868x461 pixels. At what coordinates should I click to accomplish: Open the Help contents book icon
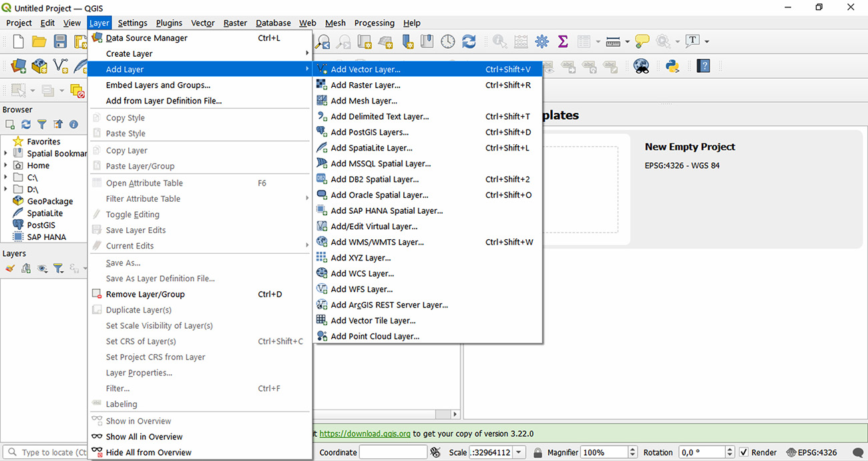pyautogui.click(x=702, y=66)
